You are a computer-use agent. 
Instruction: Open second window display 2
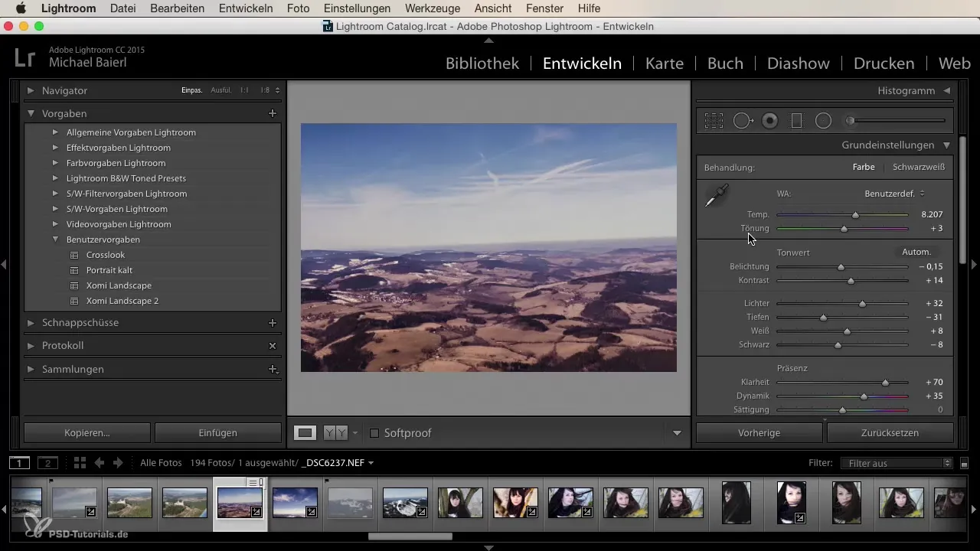[47, 463]
